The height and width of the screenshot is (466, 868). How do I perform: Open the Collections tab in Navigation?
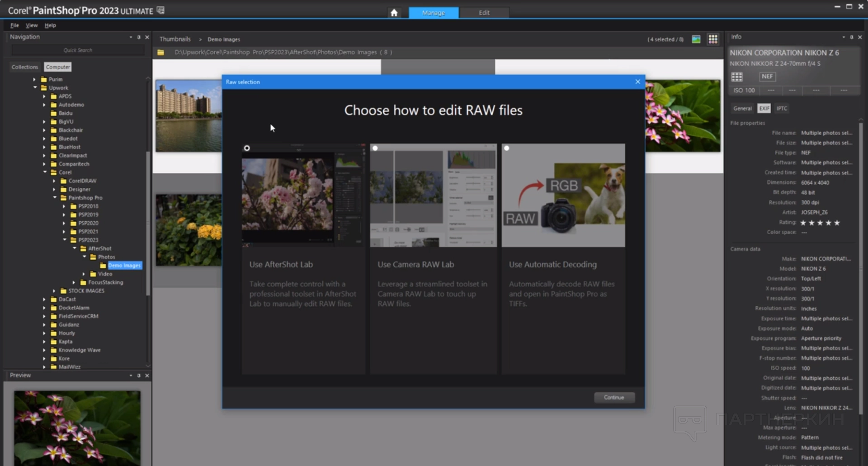click(25, 67)
